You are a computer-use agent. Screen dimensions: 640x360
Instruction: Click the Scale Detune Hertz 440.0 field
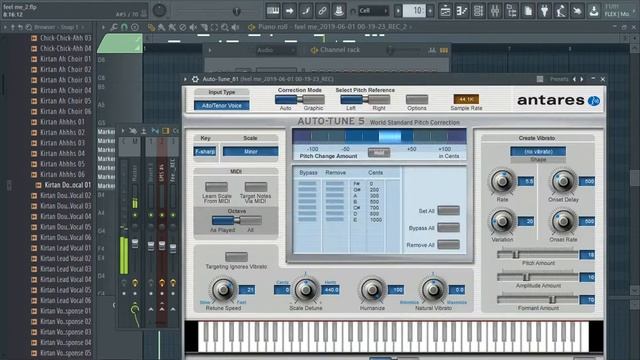point(330,290)
